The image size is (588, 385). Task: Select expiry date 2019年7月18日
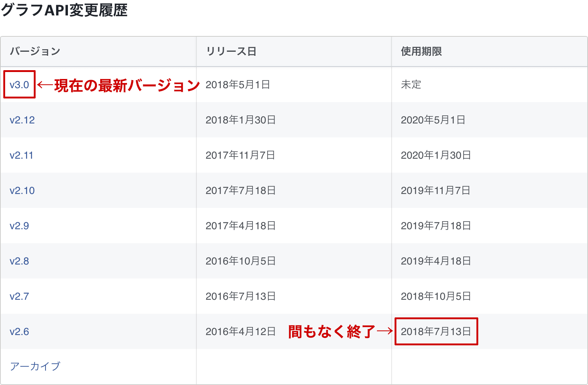[x=436, y=226]
